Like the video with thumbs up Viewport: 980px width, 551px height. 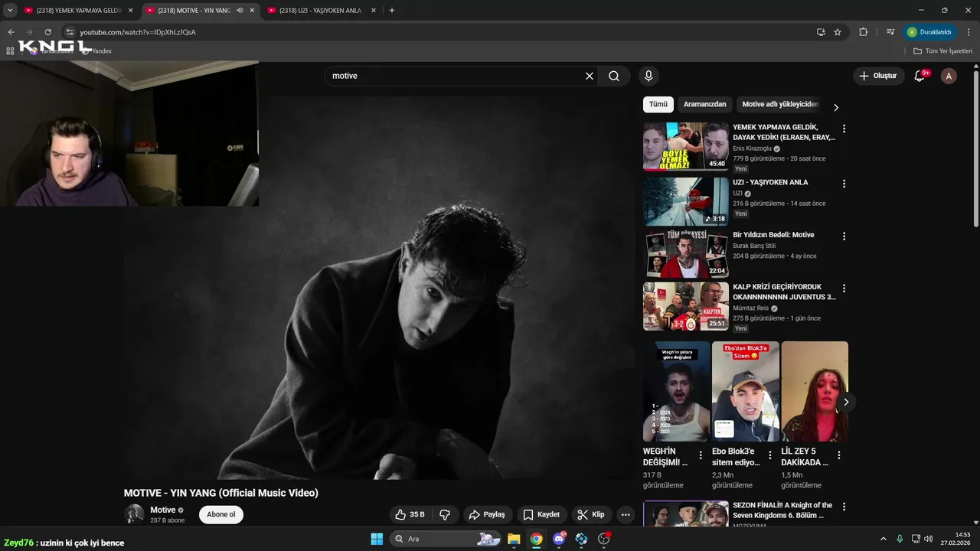point(410,514)
